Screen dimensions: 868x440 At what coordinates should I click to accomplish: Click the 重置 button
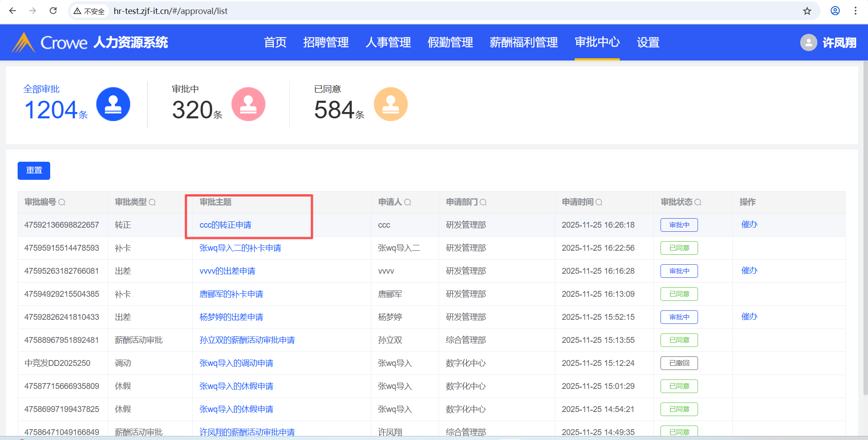point(34,170)
